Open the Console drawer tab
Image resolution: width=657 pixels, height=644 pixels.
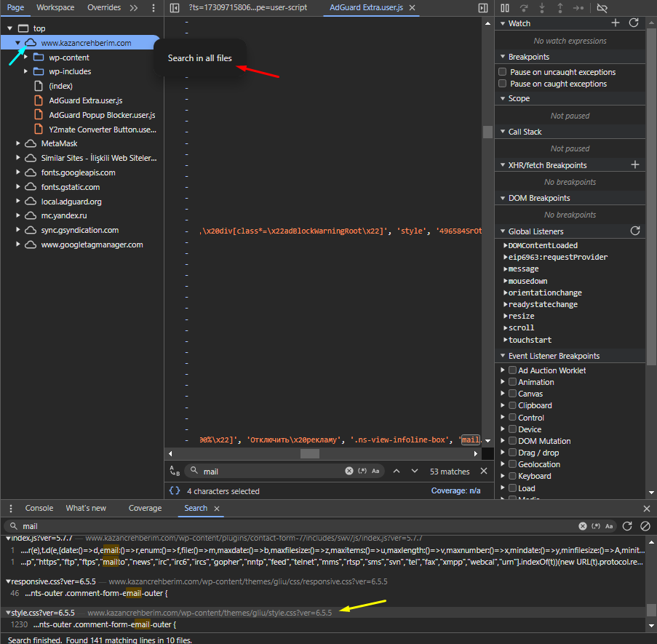point(39,508)
